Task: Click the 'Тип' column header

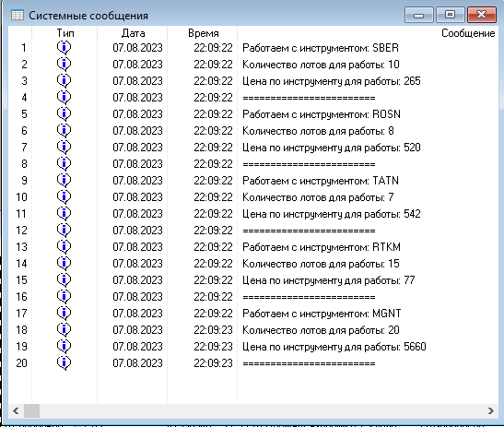Action: pyautogui.click(x=64, y=33)
